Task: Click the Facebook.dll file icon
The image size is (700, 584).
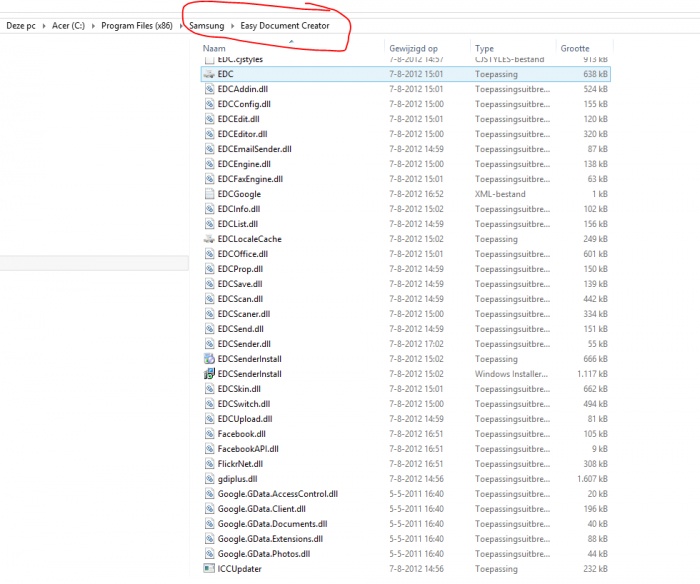Action: pos(209,434)
